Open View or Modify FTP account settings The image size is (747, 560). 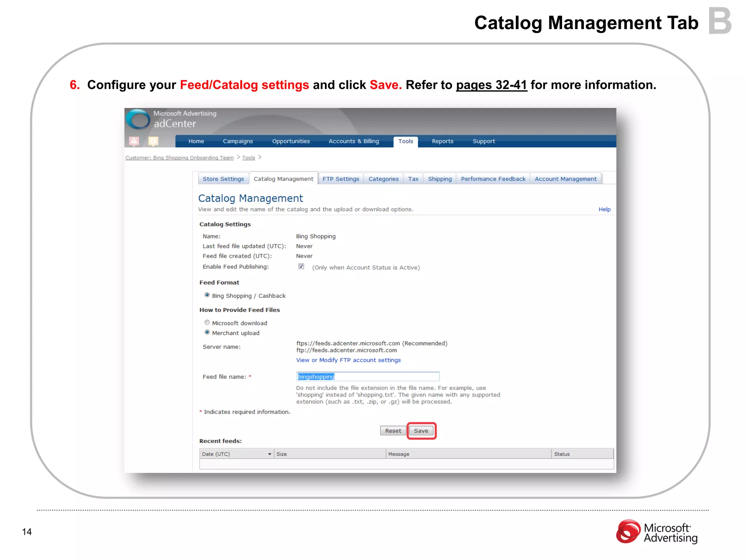(348, 360)
